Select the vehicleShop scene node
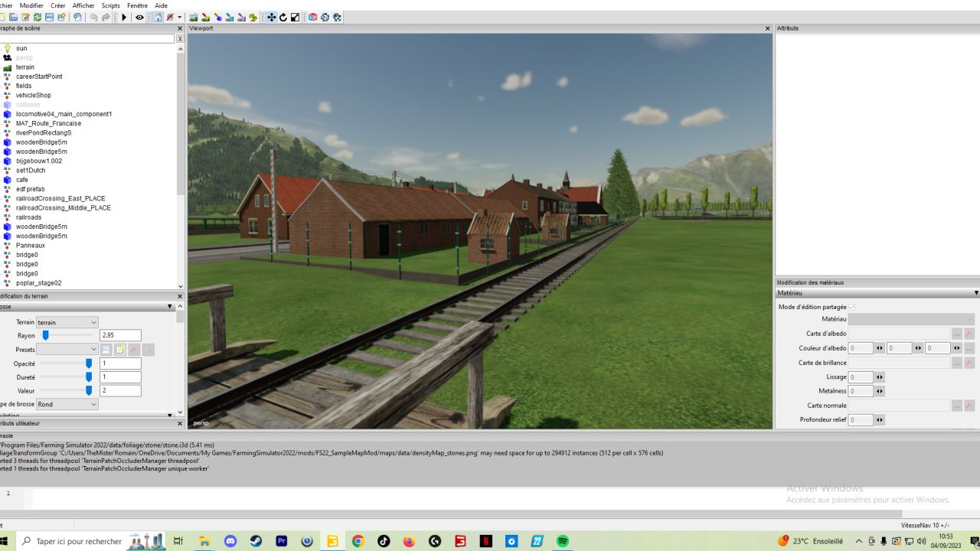The width and height of the screenshot is (980, 551). click(x=33, y=96)
